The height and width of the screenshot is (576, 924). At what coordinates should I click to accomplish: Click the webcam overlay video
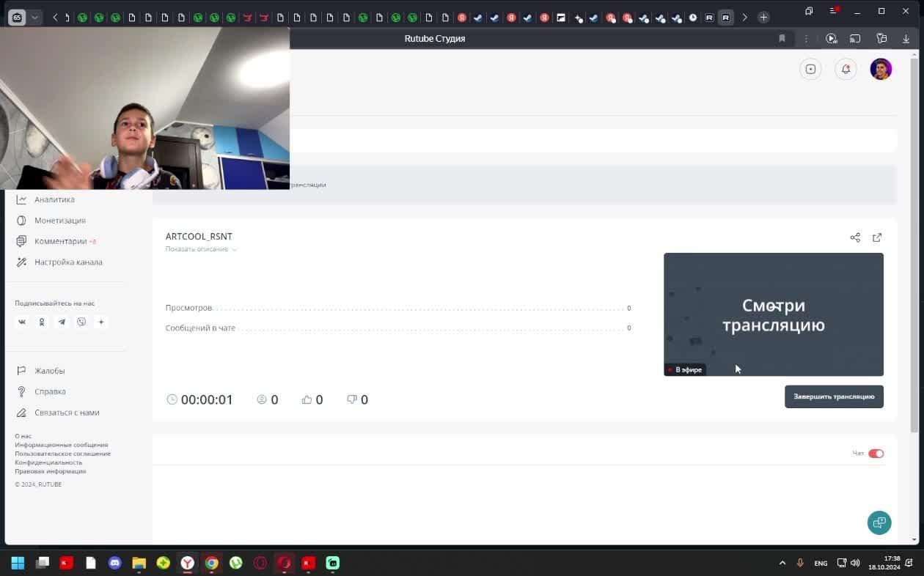pos(144,108)
